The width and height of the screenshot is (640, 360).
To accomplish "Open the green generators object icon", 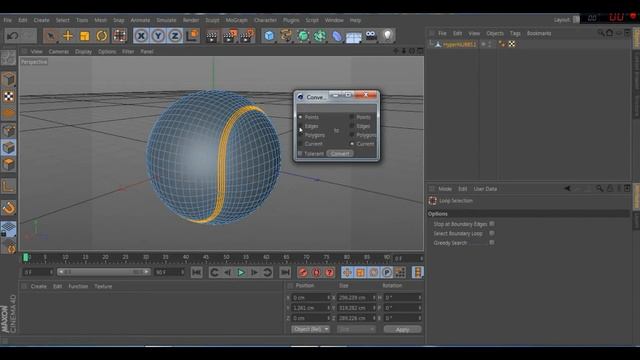I will pos(303,36).
